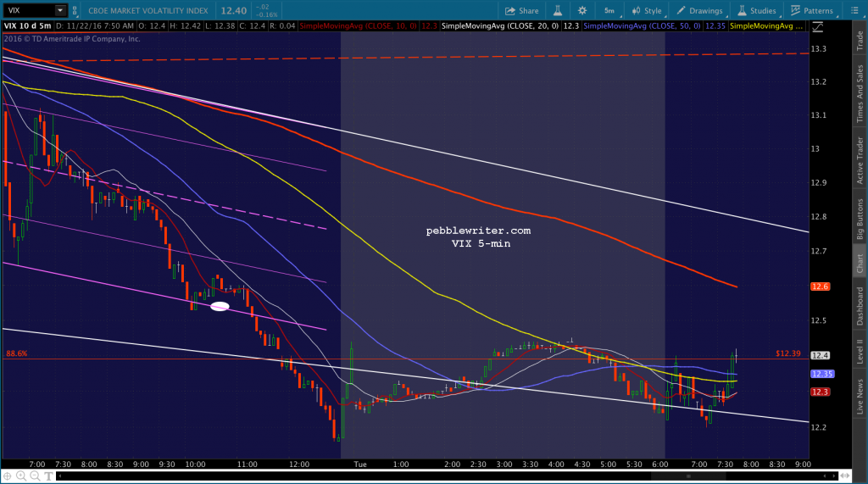The height and width of the screenshot is (484, 868).
Task: Click the CBOE MARKET VOLATILITY INDEX name
Action: pyautogui.click(x=148, y=10)
